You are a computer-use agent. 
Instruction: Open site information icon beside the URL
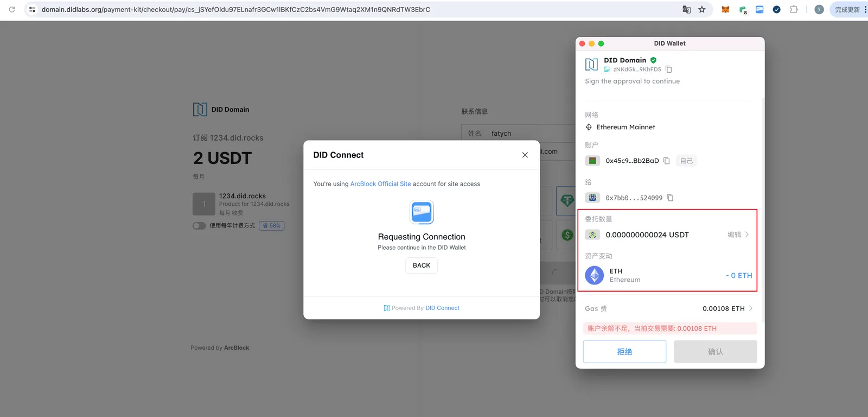coord(32,9)
